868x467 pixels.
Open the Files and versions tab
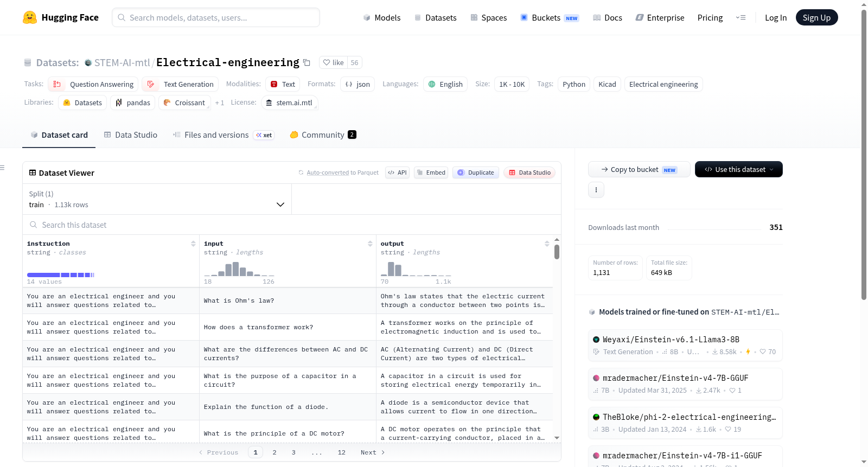point(224,135)
